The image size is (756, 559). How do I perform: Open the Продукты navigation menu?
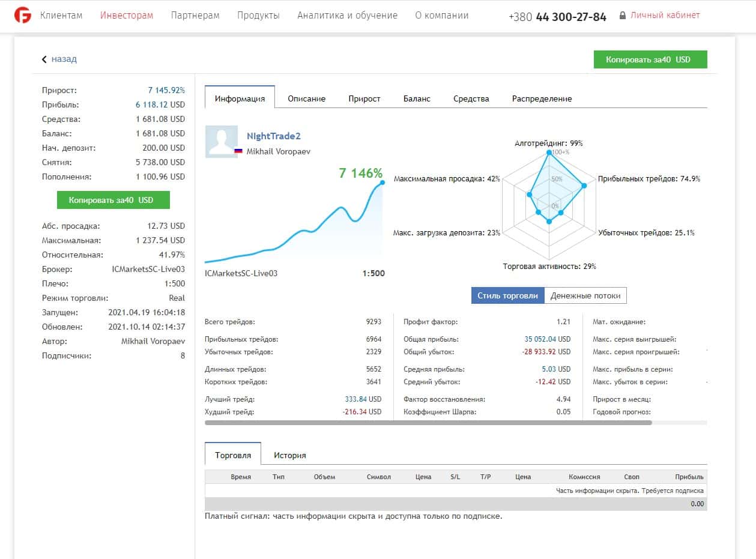point(258,16)
